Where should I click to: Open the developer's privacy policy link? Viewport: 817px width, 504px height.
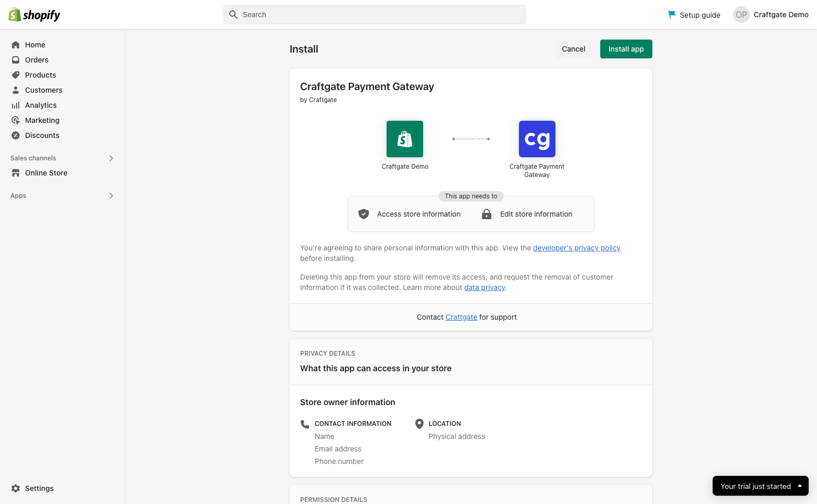(577, 248)
